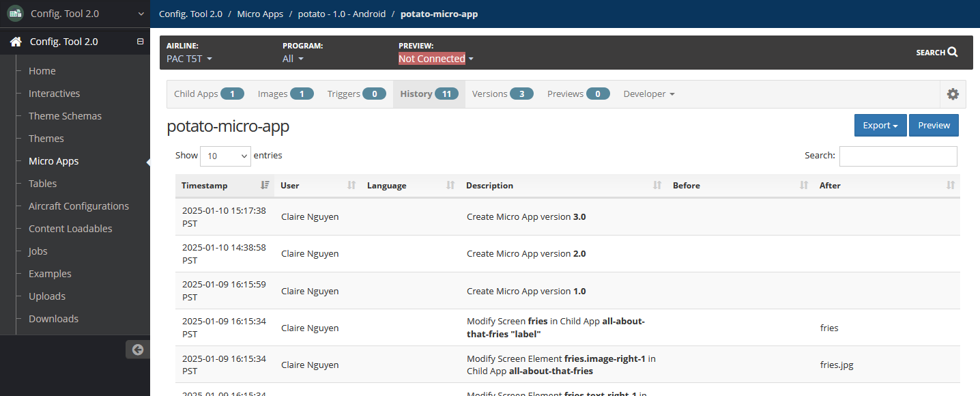
Task: Collapse sidebar with the left arrow icon
Action: click(138, 350)
